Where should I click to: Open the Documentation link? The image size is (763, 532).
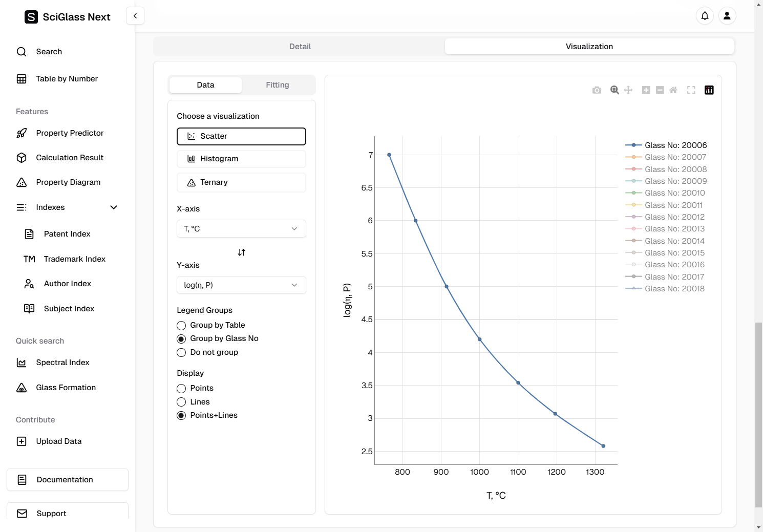point(68,480)
